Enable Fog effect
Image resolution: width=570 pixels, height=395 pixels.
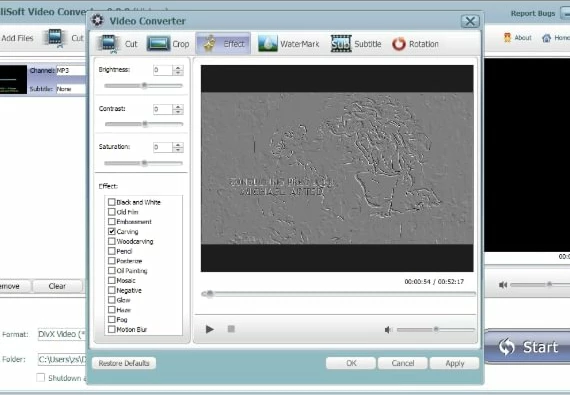112,320
